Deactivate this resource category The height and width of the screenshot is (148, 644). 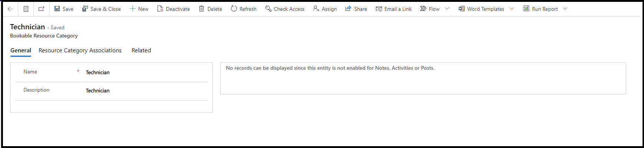click(174, 9)
